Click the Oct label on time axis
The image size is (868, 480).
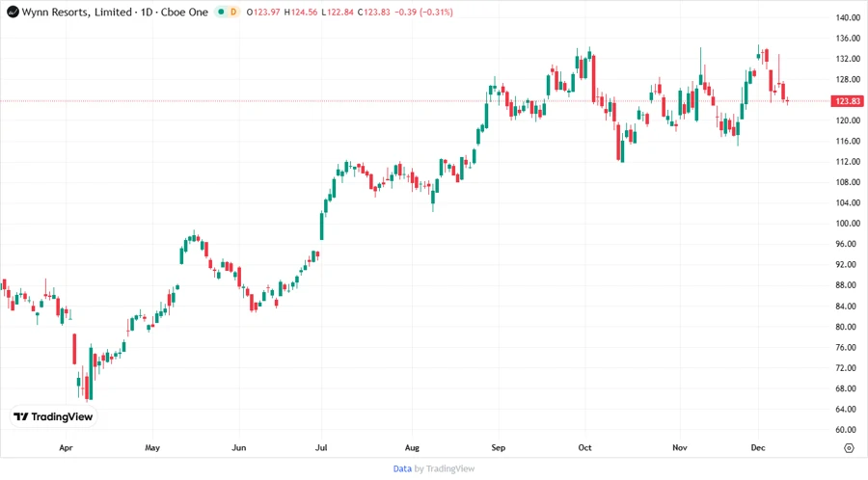584,448
